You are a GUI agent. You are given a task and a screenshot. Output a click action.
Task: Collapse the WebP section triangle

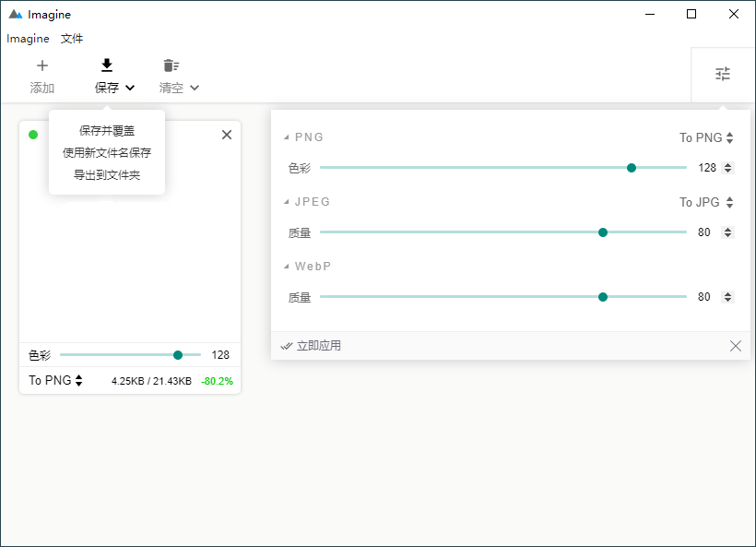click(286, 267)
